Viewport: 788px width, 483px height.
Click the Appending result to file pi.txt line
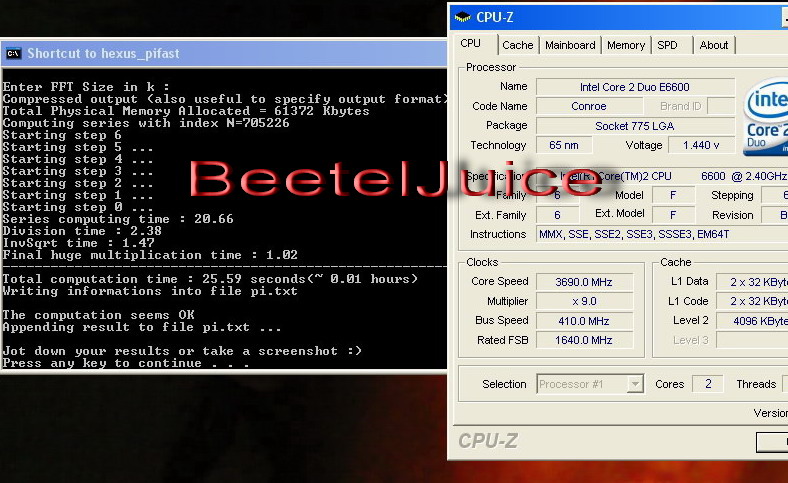click(142, 327)
